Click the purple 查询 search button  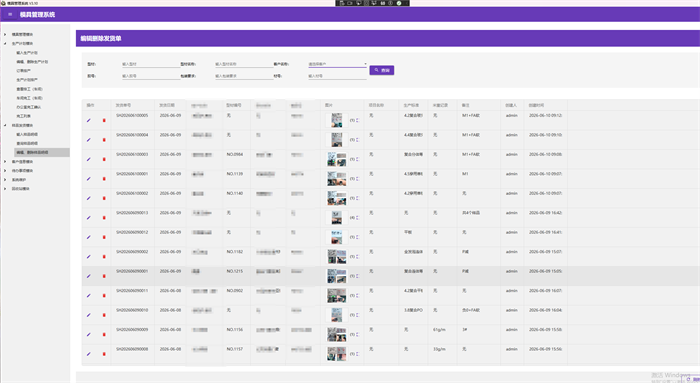coord(382,70)
